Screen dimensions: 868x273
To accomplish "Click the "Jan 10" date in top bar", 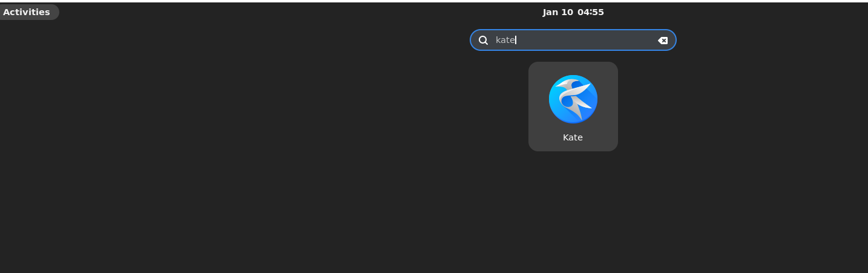I will [x=557, y=12].
